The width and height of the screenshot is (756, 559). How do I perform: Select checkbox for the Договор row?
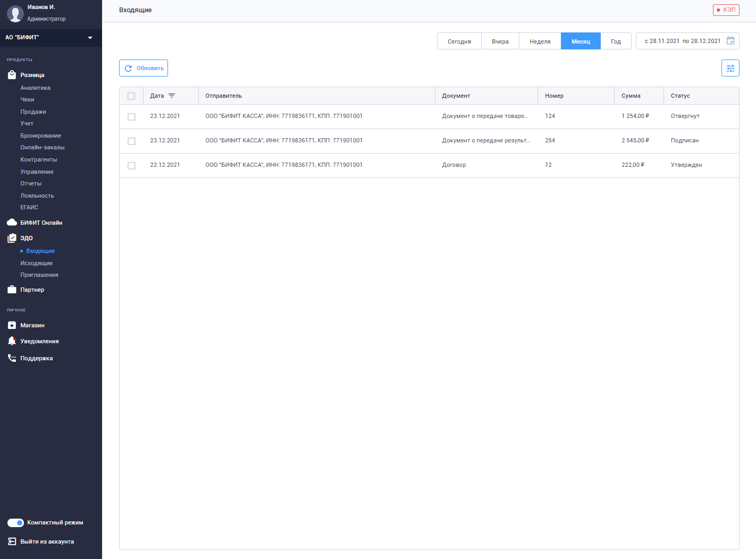(131, 165)
